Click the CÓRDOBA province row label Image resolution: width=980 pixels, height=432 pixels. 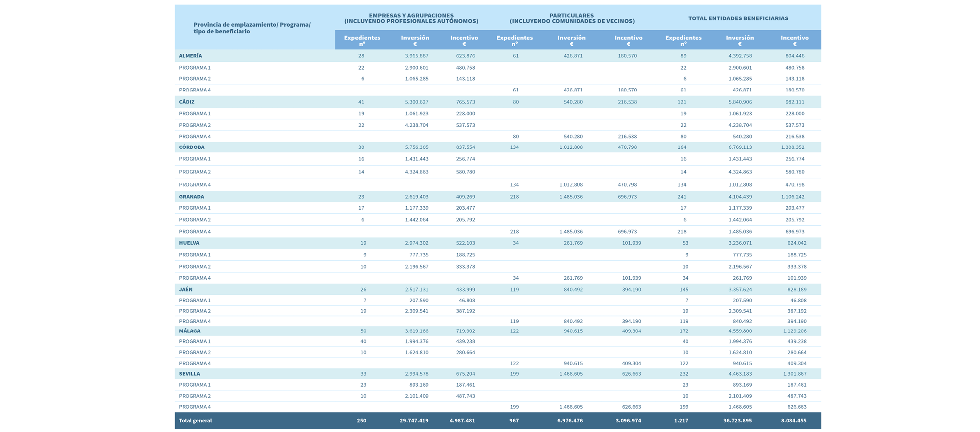pos(191,147)
